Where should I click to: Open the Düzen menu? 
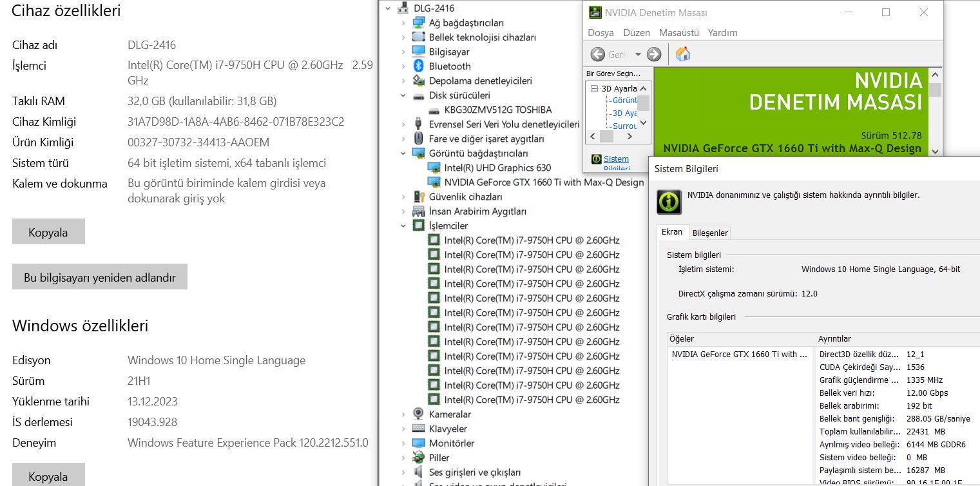tap(637, 33)
